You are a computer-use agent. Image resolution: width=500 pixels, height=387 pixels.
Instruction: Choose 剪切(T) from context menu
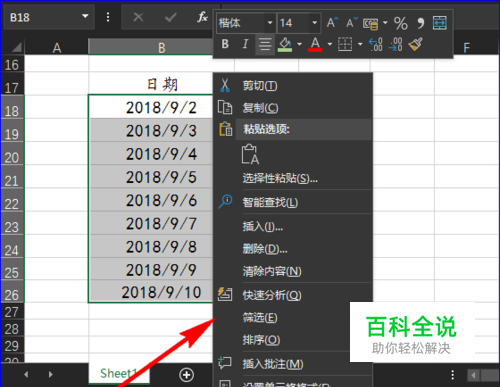293,86
